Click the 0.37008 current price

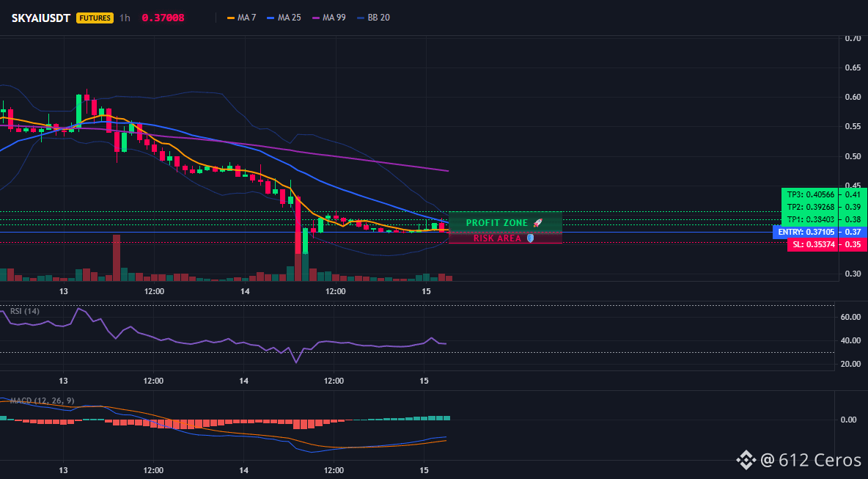(x=163, y=18)
